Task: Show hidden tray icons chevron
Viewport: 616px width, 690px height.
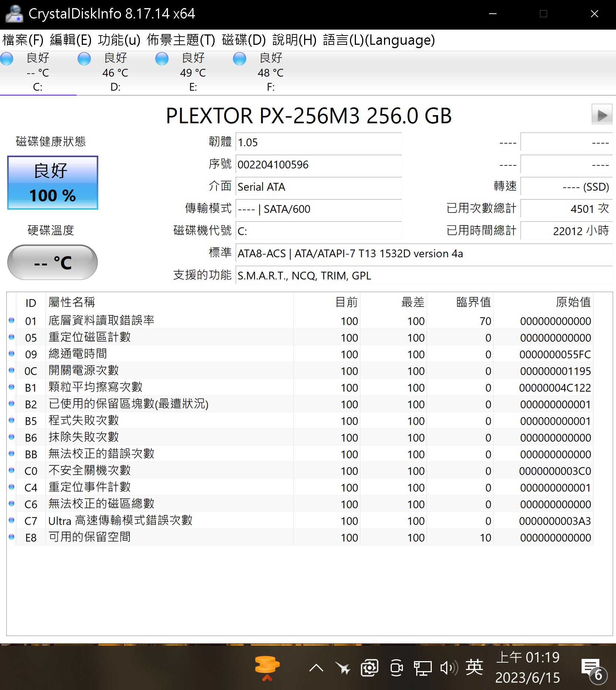Action: (x=316, y=668)
